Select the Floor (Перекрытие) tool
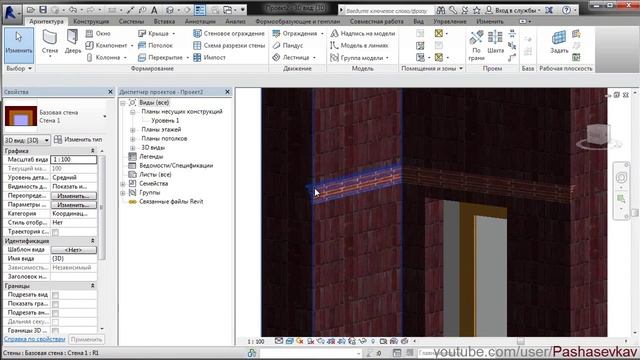 (x=160, y=58)
